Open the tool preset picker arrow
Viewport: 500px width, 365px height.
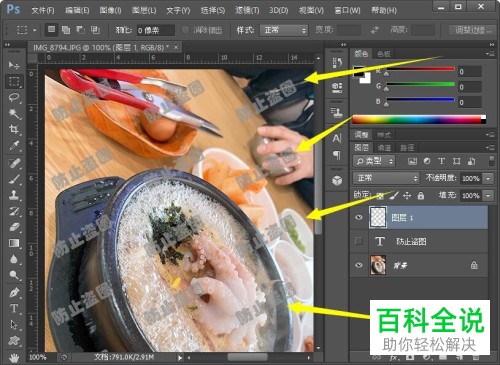tap(34, 30)
